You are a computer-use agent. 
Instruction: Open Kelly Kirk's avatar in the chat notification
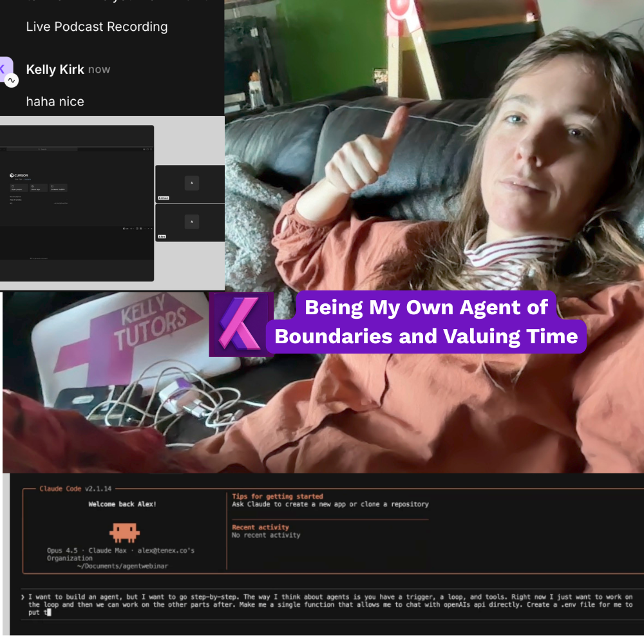tap(5, 71)
